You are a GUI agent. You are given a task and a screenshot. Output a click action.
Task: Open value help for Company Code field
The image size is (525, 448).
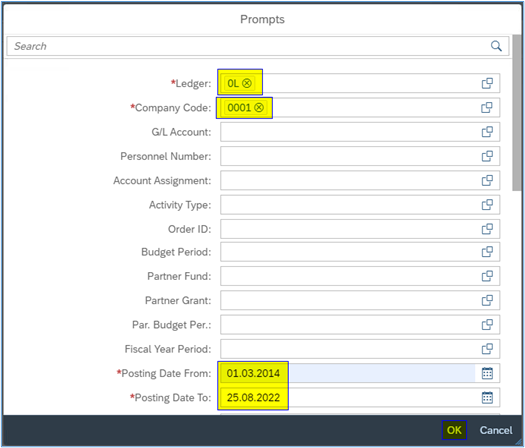(487, 108)
